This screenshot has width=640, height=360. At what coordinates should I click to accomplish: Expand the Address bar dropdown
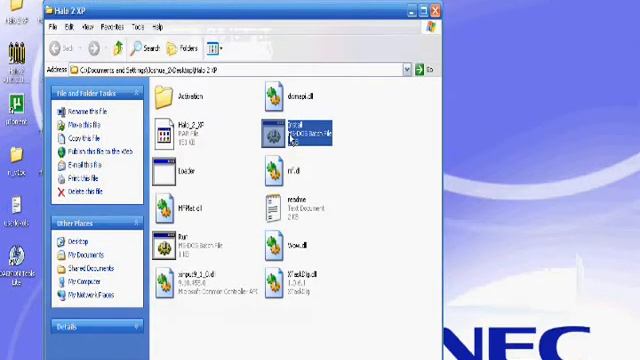407,70
